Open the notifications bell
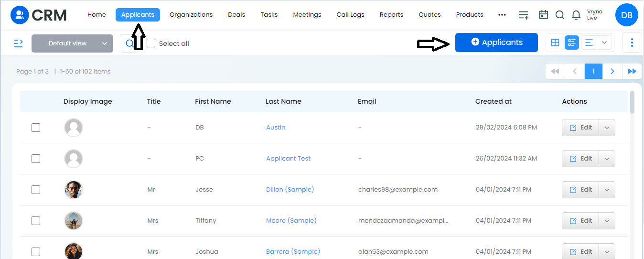The height and width of the screenshot is (259, 644). (x=576, y=15)
